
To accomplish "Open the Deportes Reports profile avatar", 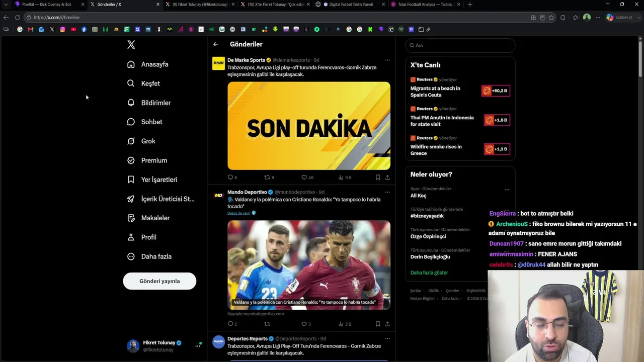I will click(x=218, y=342).
